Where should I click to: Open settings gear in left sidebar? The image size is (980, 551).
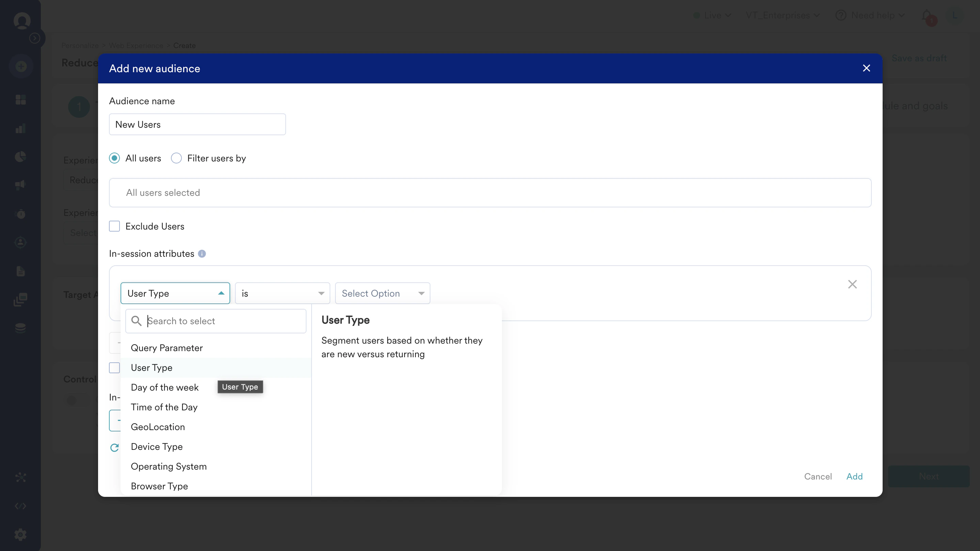coord(20,534)
